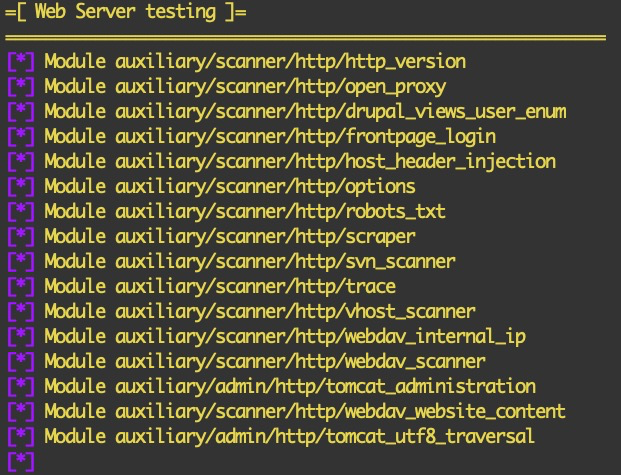Click the host_header_injection module line
This screenshot has width=621, height=475.
click(300, 162)
